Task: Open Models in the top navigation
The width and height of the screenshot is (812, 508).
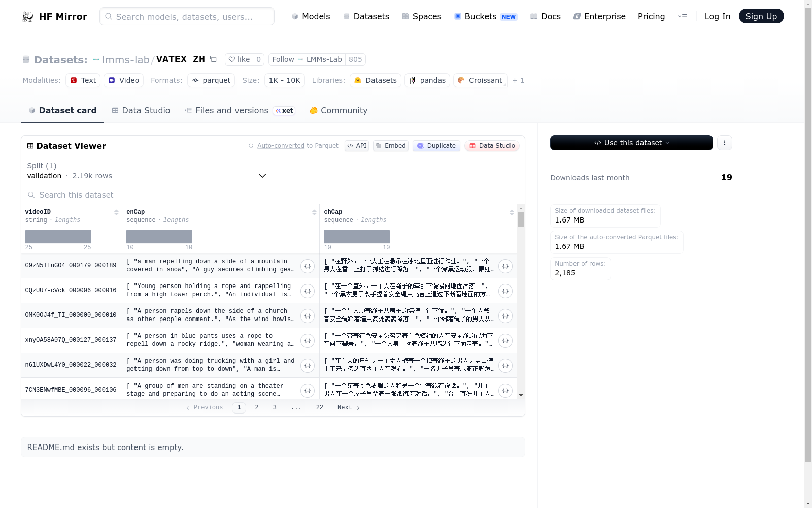Action: coord(311,17)
